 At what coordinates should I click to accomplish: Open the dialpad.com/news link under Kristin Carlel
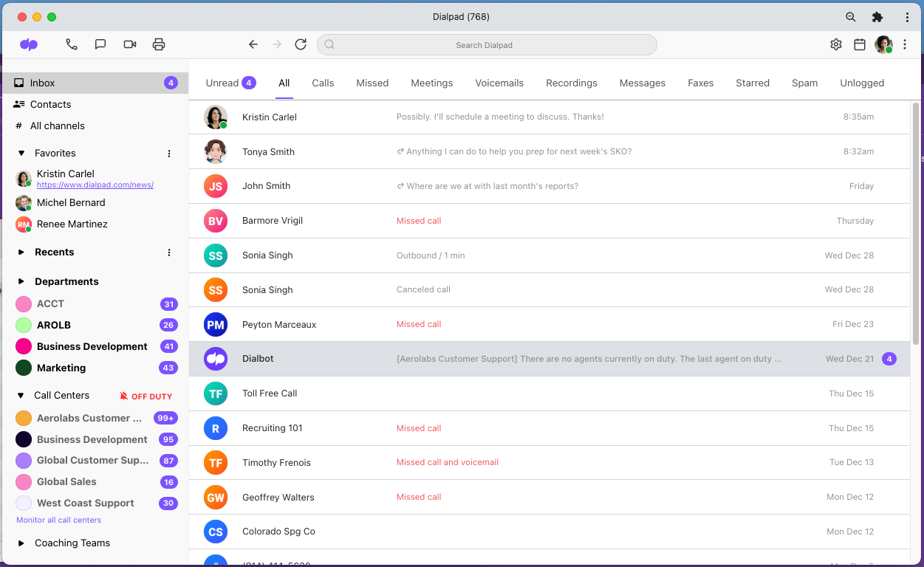[95, 185]
